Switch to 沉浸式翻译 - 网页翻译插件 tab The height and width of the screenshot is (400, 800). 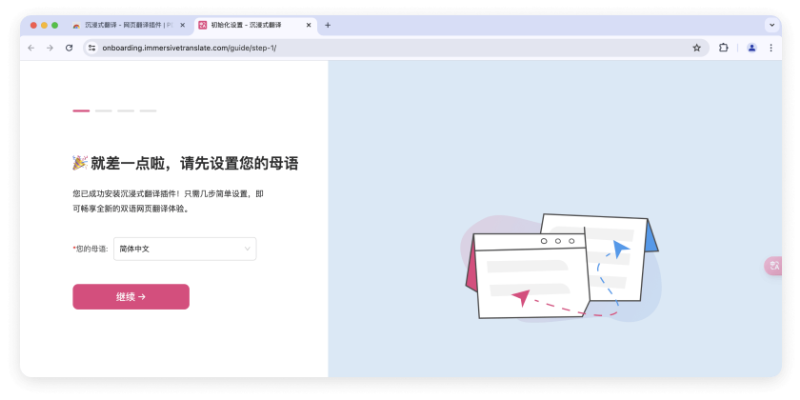click(x=130, y=25)
